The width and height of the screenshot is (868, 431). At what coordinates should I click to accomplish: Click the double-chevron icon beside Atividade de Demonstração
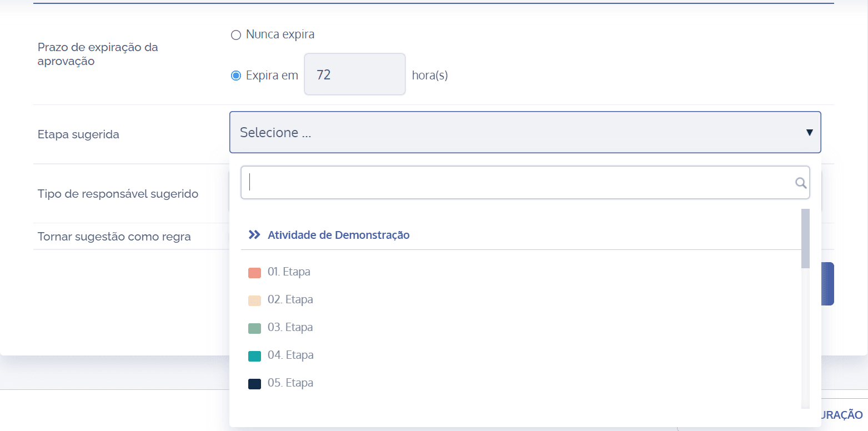point(254,234)
